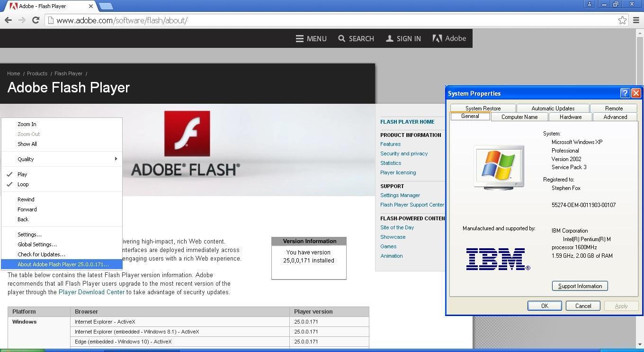Image resolution: width=644 pixels, height=352 pixels.
Task: Click 'Edge (embedded - Windows 10) - ActiveX' cell
Action: click(x=180, y=342)
